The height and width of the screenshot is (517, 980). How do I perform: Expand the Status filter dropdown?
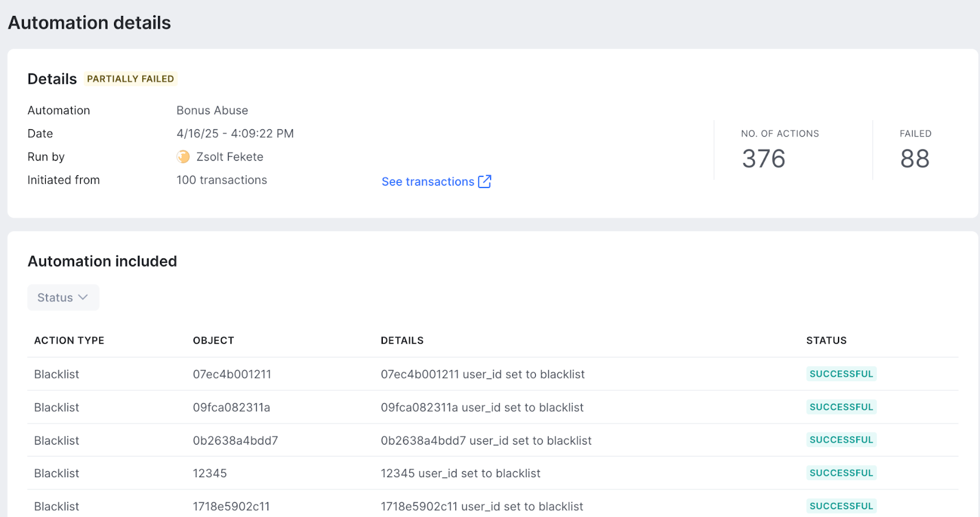click(x=63, y=298)
